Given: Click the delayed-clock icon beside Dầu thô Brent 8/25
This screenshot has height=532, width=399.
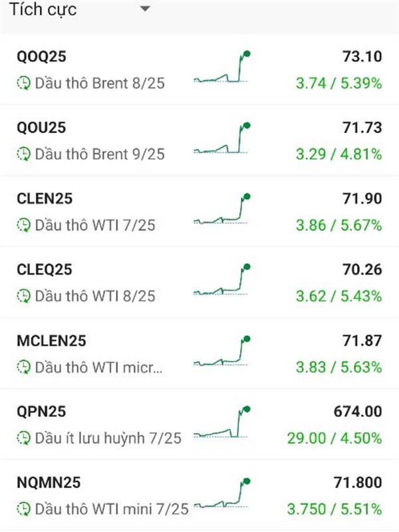Looking at the screenshot, I should [24, 83].
